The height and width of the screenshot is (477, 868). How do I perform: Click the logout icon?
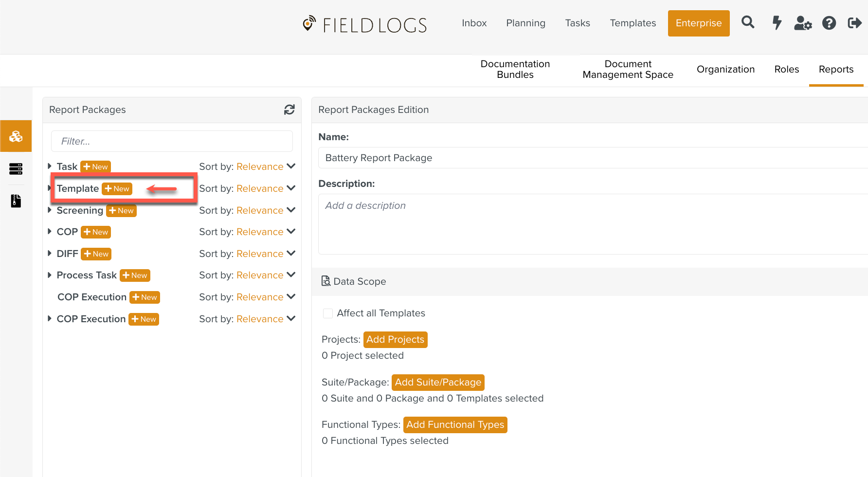point(854,23)
